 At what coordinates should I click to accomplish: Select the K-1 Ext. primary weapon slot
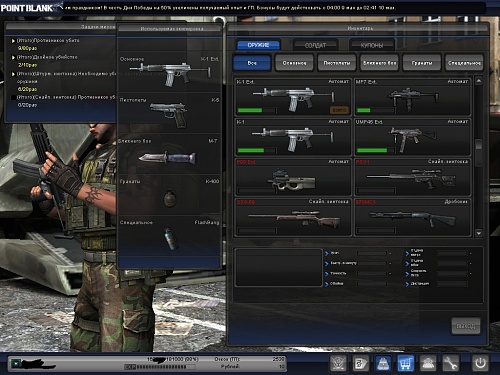169,72
